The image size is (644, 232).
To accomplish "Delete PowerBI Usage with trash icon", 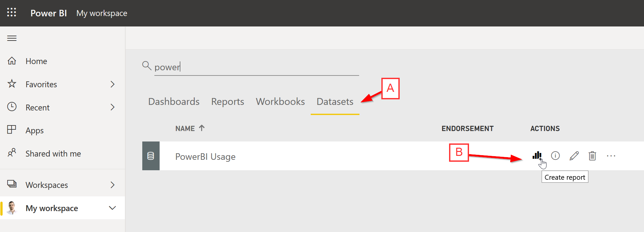I will coord(592,156).
